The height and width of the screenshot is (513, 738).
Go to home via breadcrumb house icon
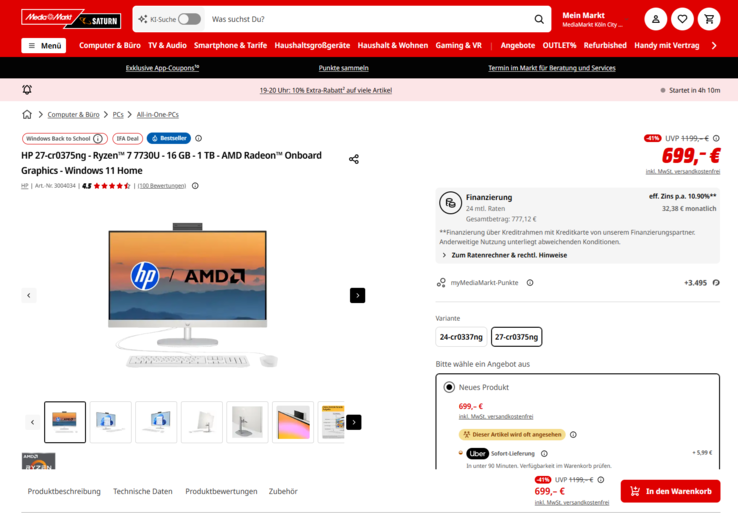(x=27, y=114)
